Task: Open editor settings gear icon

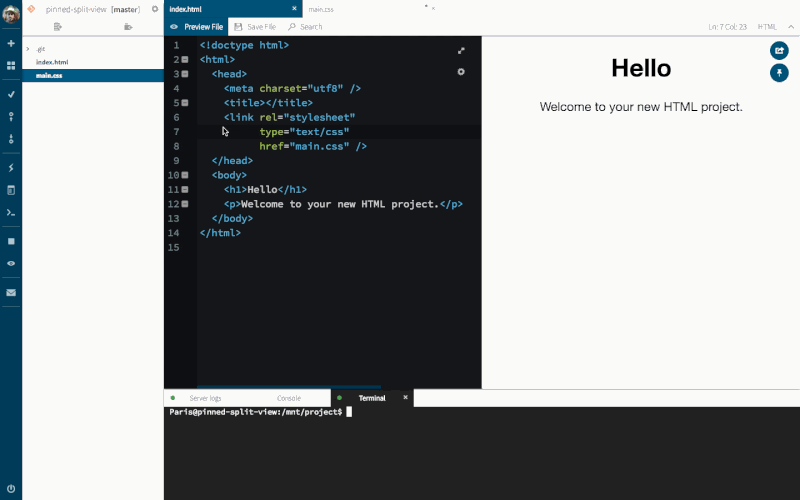Action: 461,72
